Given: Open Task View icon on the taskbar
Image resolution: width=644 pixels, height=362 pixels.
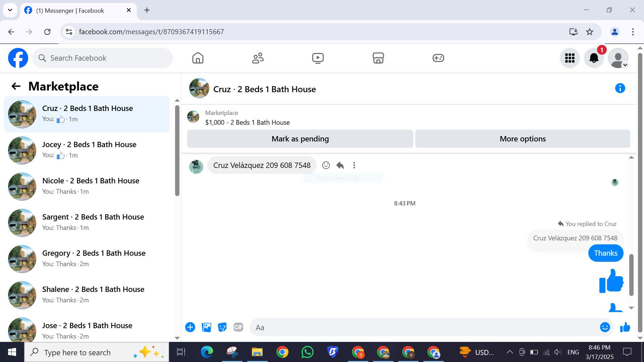Looking at the screenshot, I should [181, 352].
